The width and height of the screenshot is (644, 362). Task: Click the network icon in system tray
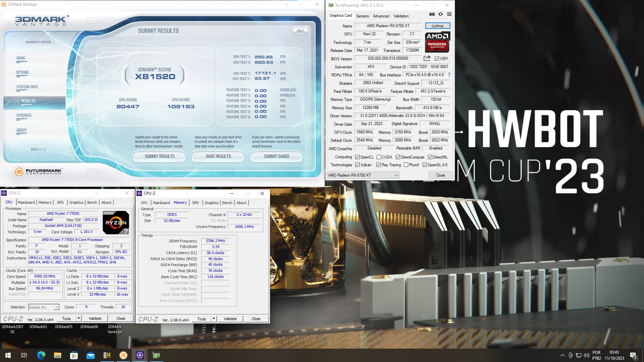tap(578, 355)
